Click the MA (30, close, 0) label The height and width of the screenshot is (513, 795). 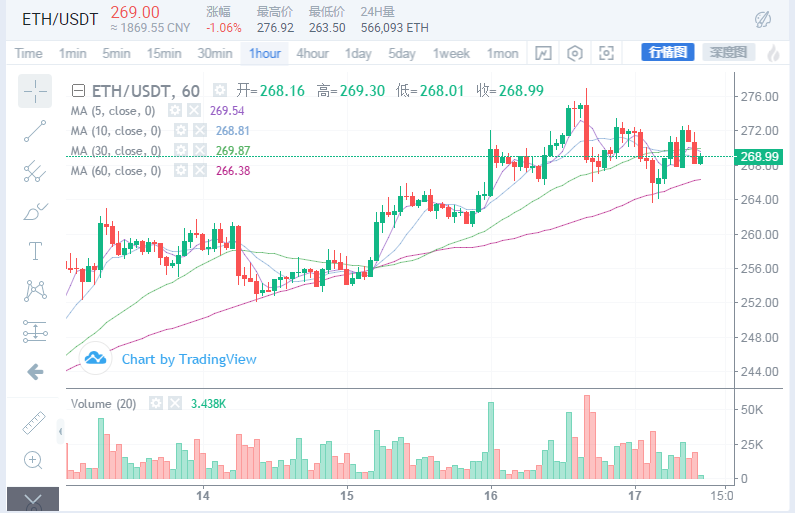[116, 151]
